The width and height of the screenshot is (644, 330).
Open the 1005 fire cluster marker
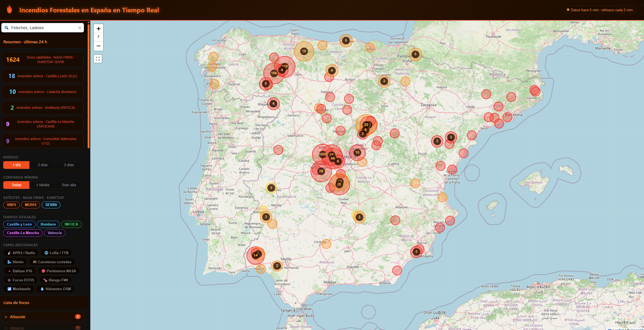[x=323, y=154]
